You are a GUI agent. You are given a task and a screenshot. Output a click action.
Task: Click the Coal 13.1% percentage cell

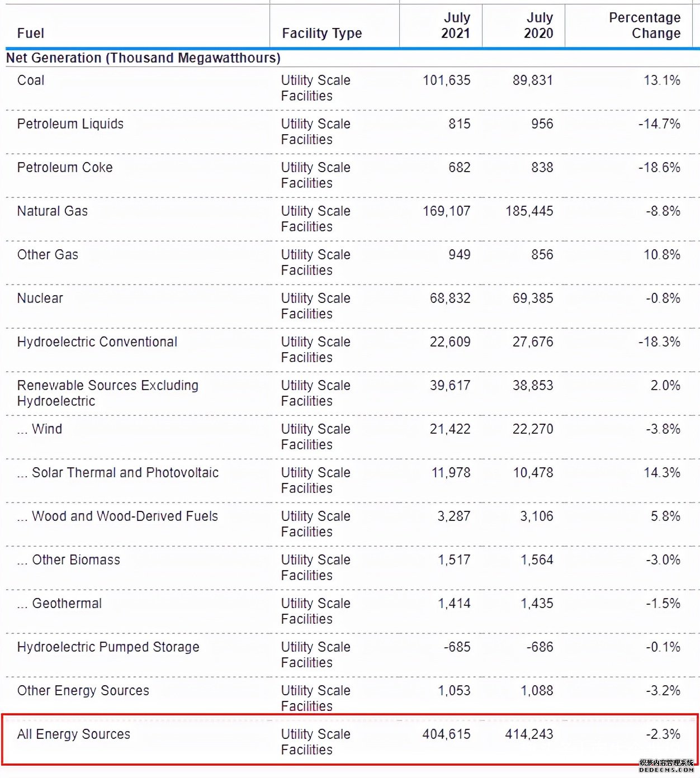point(662,80)
